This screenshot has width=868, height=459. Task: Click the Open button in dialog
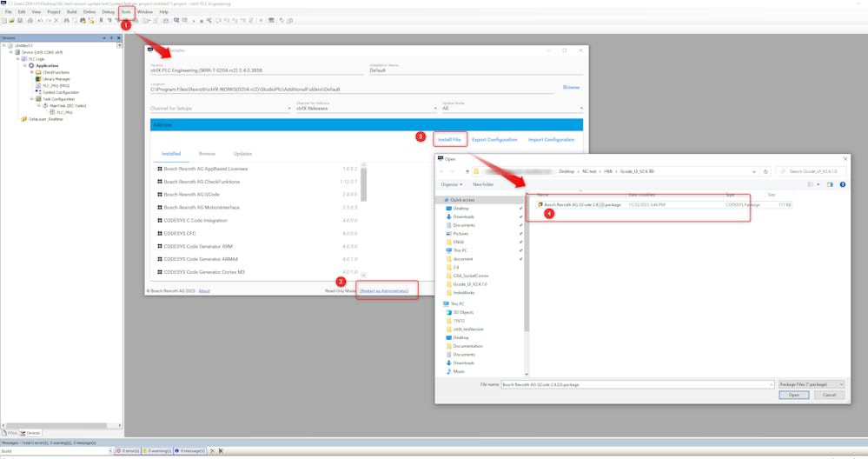(x=794, y=395)
